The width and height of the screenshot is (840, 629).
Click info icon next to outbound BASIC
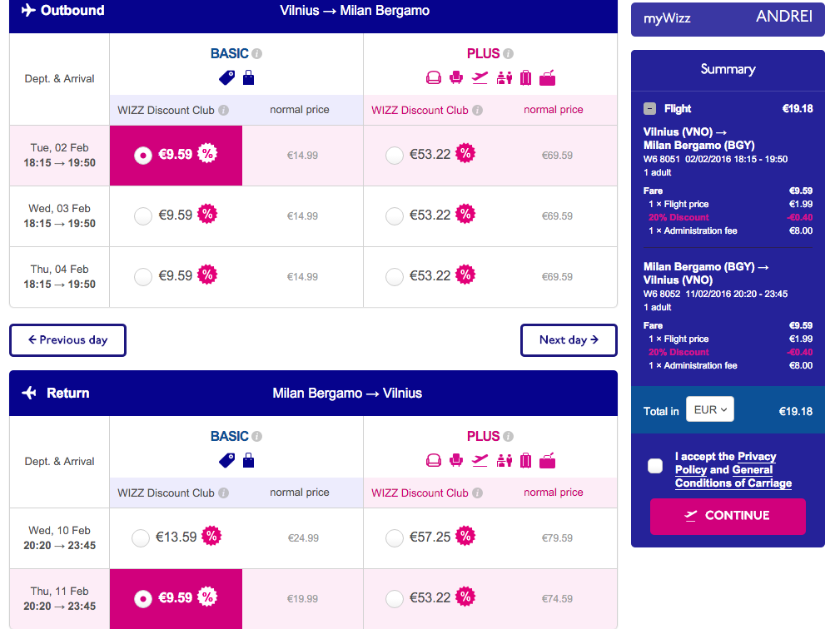point(257,54)
